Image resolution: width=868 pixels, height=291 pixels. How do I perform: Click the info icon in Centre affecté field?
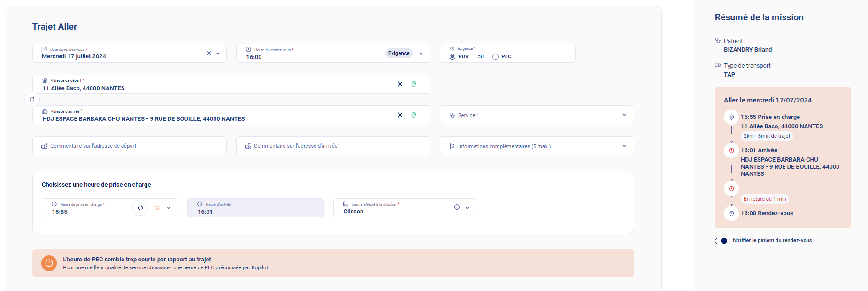tap(457, 207)
